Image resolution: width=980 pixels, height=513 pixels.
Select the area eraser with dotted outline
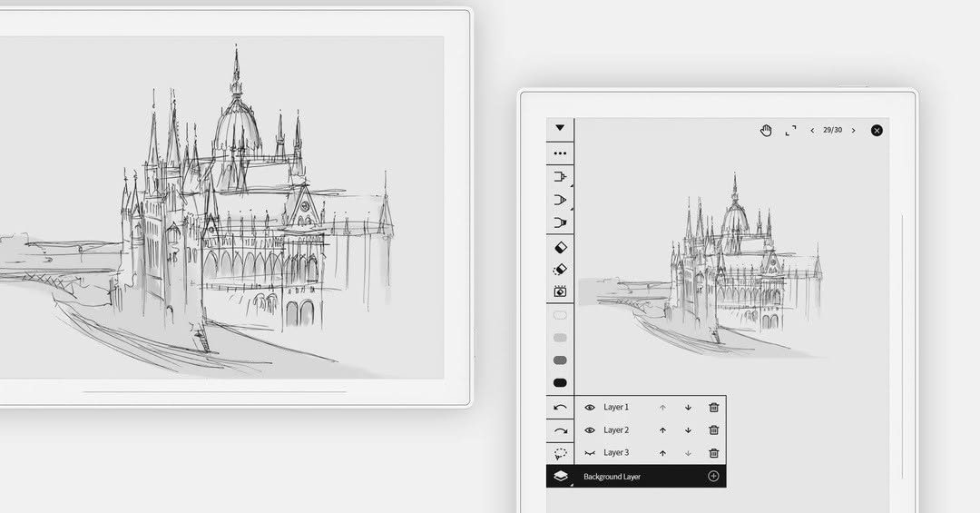point(561,270)
